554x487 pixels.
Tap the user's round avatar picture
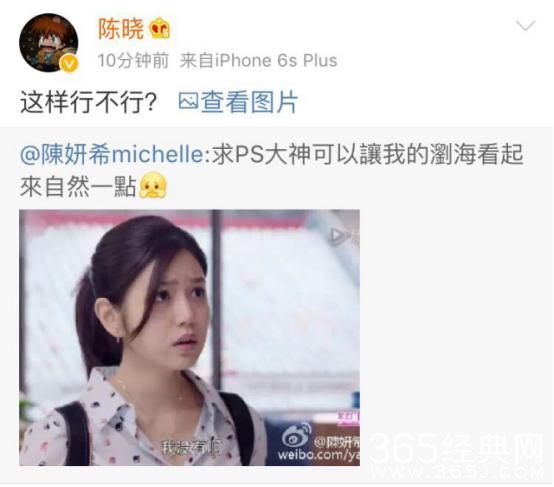click(48, 43)
